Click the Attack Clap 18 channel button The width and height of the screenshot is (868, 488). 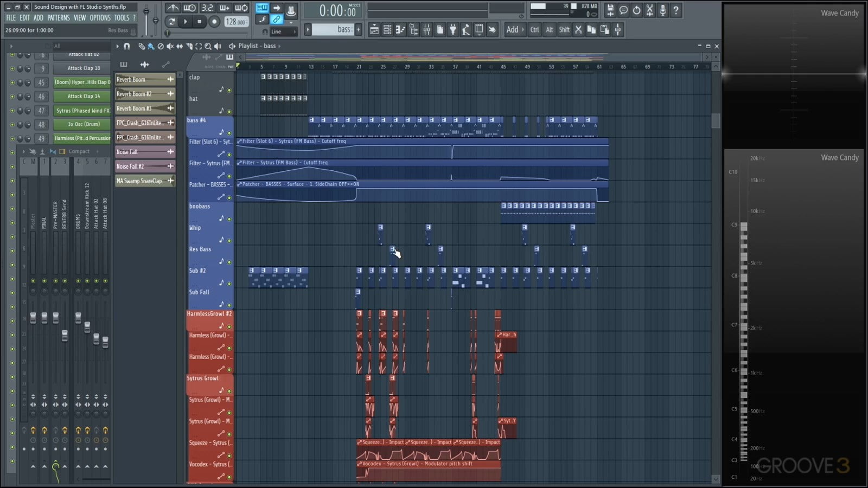81,68
